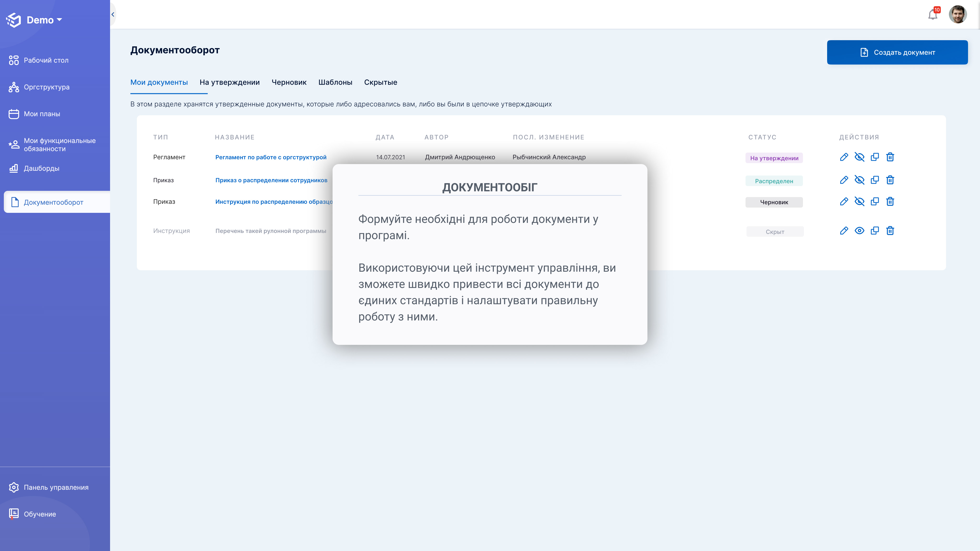Click the Черновик status badge in table

[774, 202]
